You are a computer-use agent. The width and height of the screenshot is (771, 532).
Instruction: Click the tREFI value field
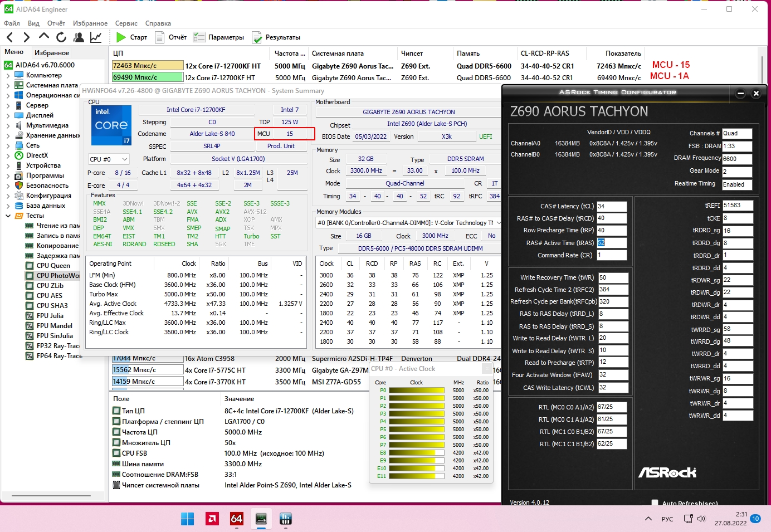tap(738, 206)
